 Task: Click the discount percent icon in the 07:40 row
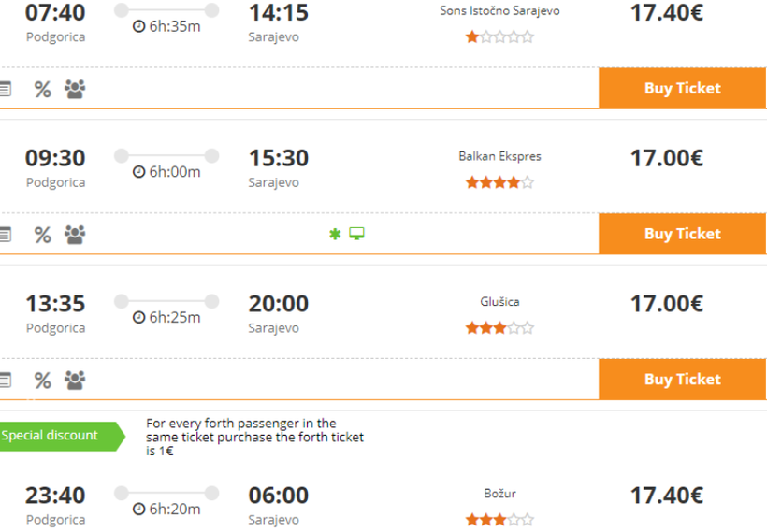coord(42,89)
